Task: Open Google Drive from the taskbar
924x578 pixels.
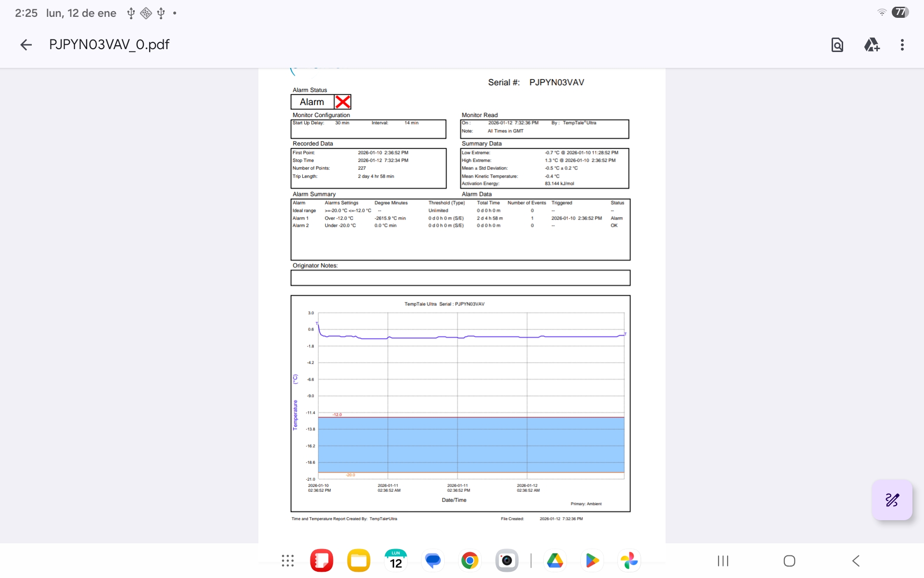Action: (555, 561)
